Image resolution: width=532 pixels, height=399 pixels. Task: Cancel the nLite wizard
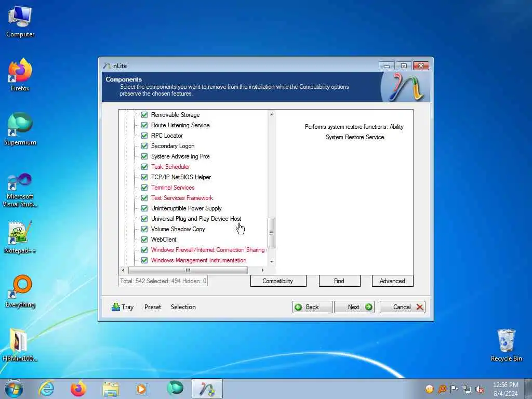coord(403,307)
